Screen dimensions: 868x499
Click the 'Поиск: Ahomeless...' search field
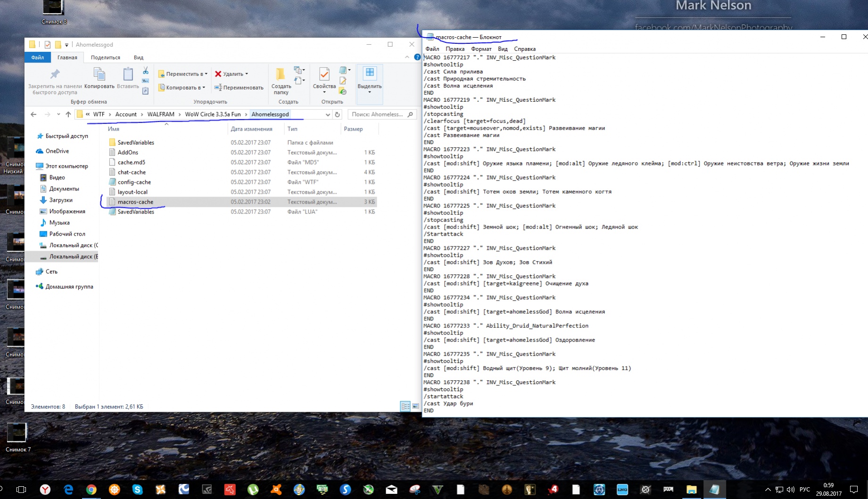pyautogui.click(x=377, y=115)
